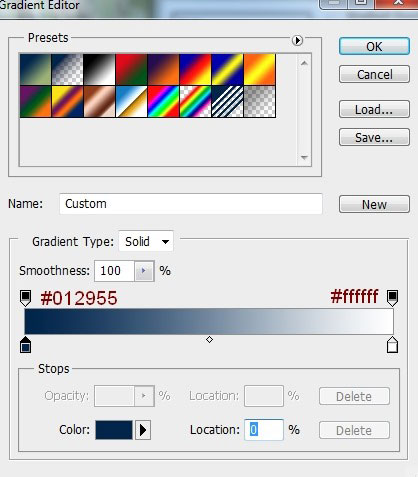Viewport: 418px width, 477px height.
Task: Select the violet to orange gradient preset
Action: [x=163, y=69]
